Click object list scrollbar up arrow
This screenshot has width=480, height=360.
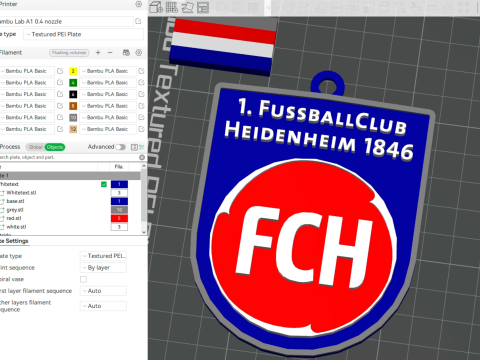144,166
